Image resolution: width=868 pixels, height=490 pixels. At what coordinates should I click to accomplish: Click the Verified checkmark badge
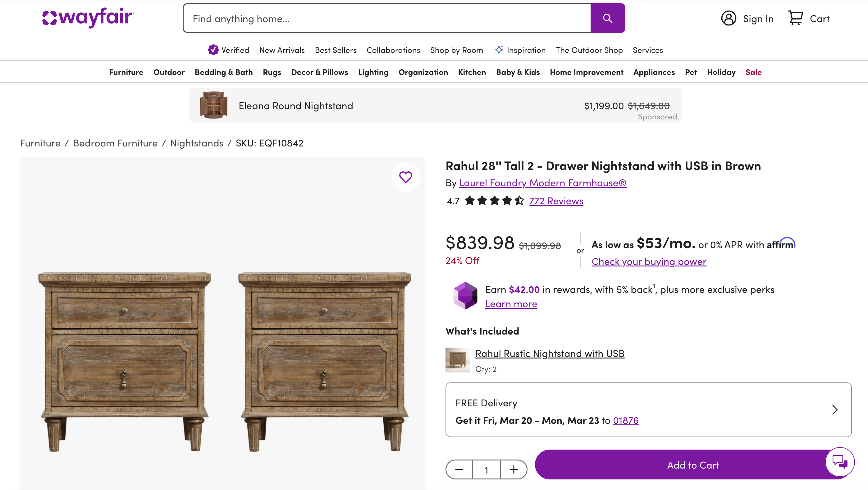tap(213, 50)
